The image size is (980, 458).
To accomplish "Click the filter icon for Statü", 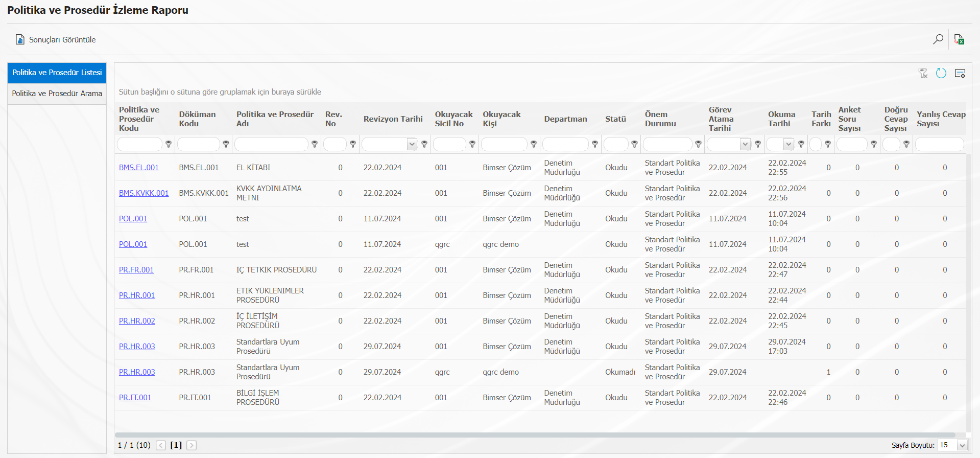I will (x=634, y=144).
